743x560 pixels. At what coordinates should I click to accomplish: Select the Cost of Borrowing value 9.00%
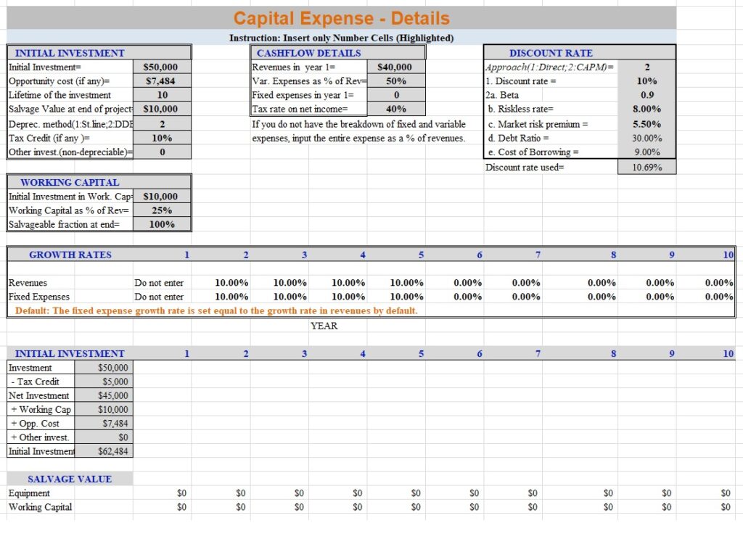pos(646,152)
